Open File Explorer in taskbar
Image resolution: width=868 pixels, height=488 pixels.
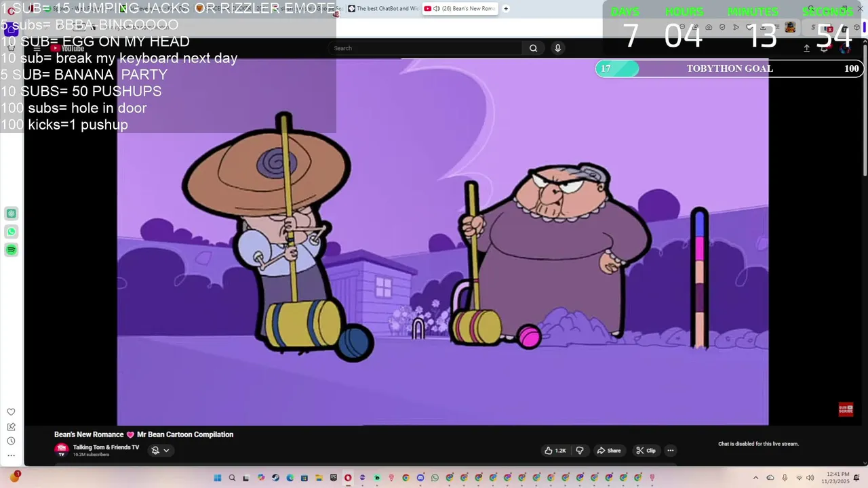pyautogui.click(x=319, y=478)
